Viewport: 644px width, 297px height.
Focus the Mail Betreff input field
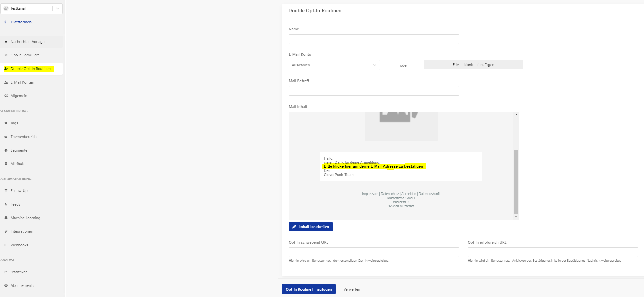(374, 91)
